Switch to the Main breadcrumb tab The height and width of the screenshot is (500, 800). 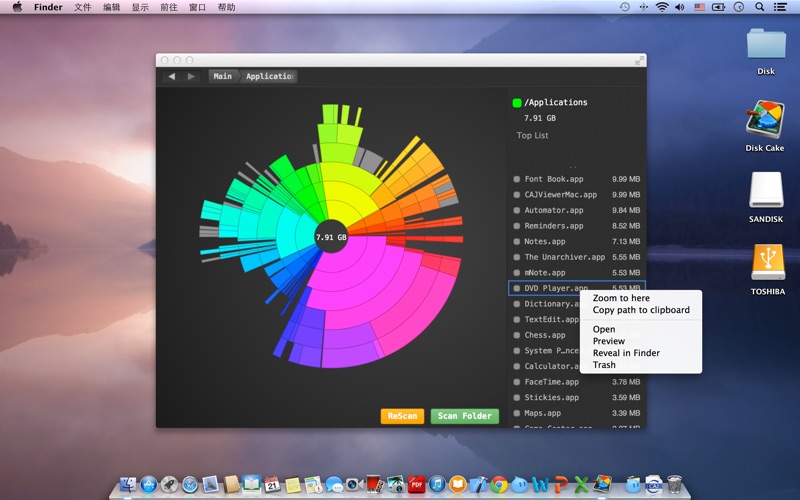[x=222, y=76]
